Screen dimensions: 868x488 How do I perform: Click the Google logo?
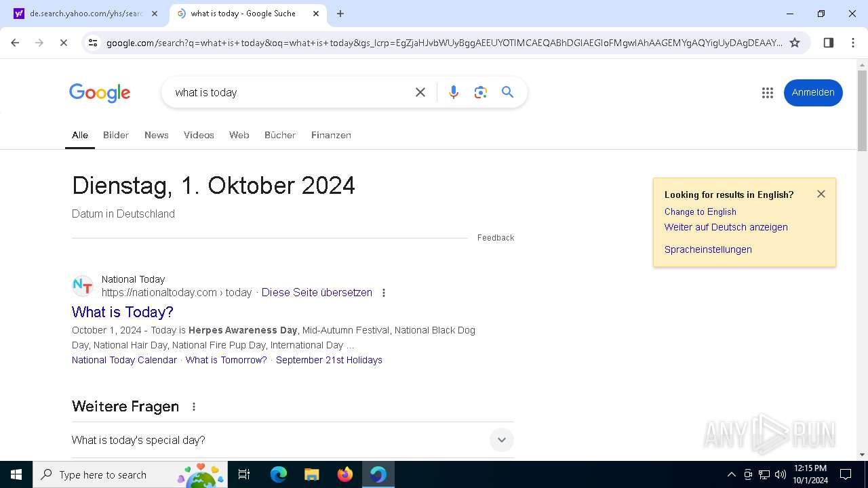point(100,93)
